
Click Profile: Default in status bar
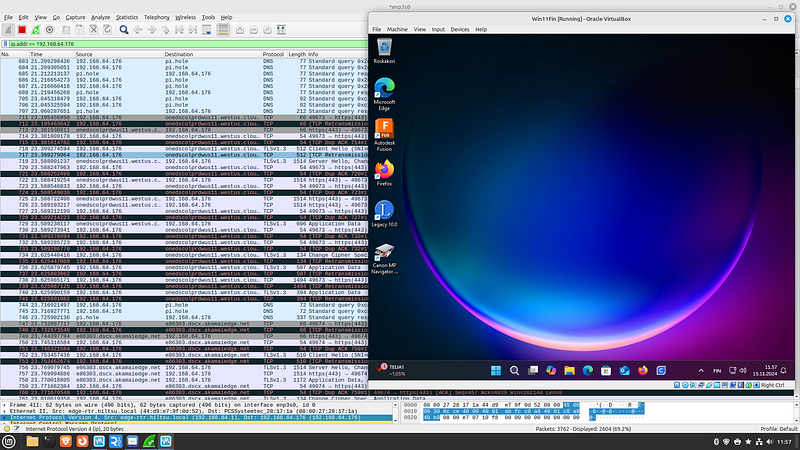pos(779,429)
